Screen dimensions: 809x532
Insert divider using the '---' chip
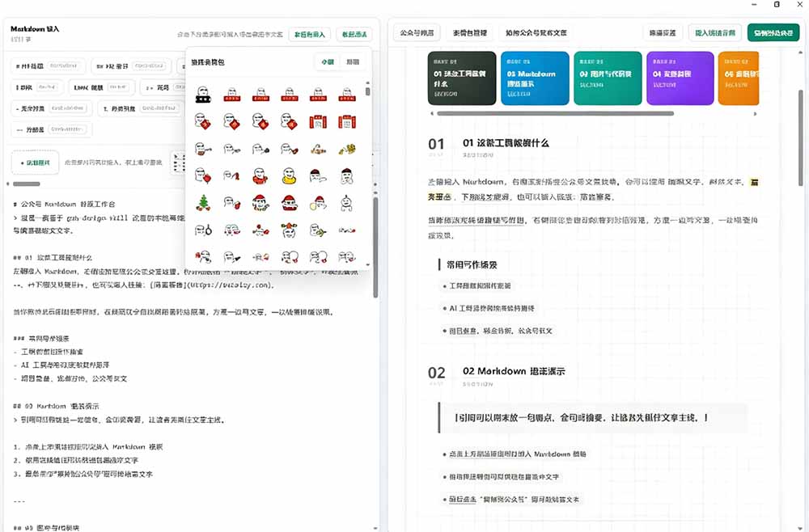(52, 129)
